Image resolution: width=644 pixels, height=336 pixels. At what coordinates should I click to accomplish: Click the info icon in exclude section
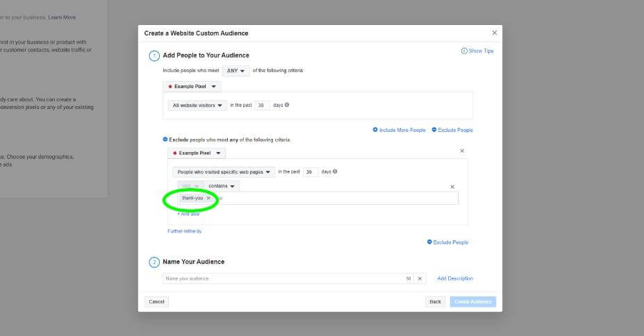pyautogui.click(x=336, y=171)
